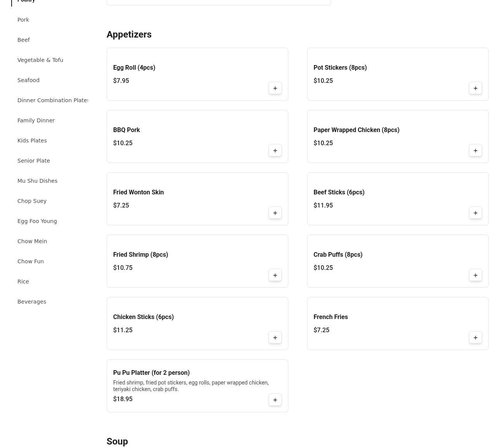Open Egg Roll (4pcs) item title
This screenshot has width=500, height=448.
[x=134, y=67]
